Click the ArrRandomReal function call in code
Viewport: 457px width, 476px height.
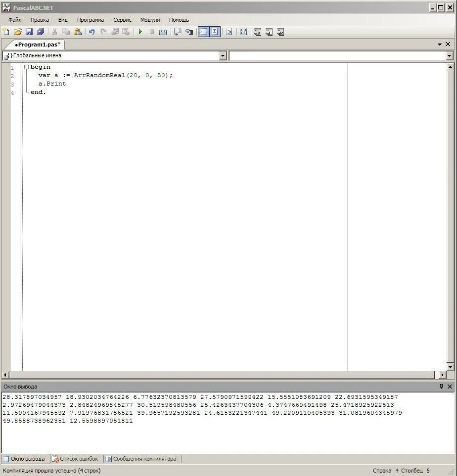pyautogui.click(x=99, y=75)
